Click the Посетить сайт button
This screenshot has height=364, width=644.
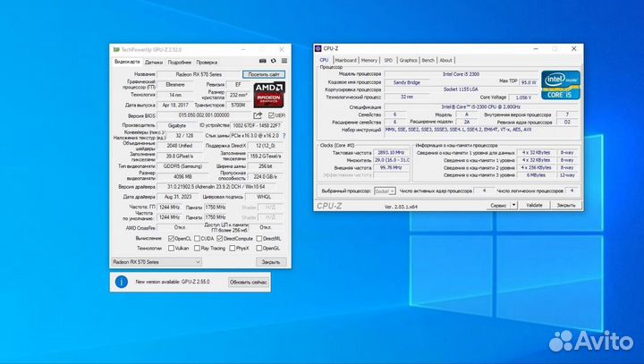coord(264,74)
